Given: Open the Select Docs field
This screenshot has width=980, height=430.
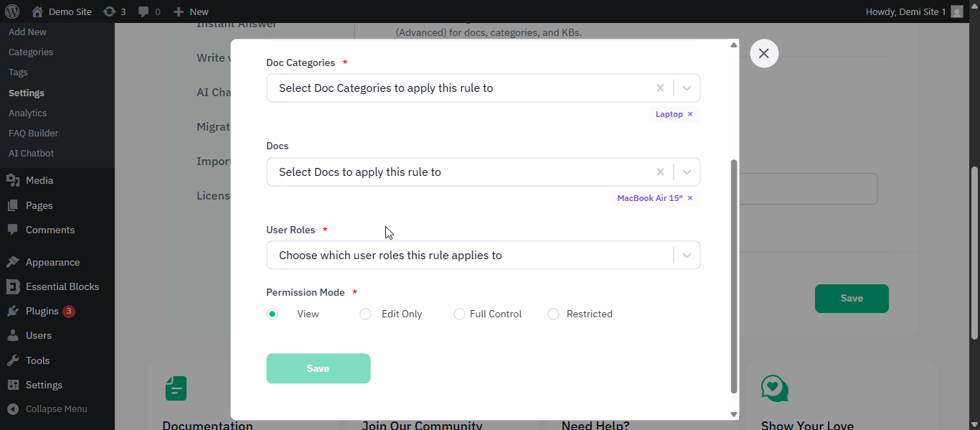Looking at the screenshot, I should tap(483, 172).
